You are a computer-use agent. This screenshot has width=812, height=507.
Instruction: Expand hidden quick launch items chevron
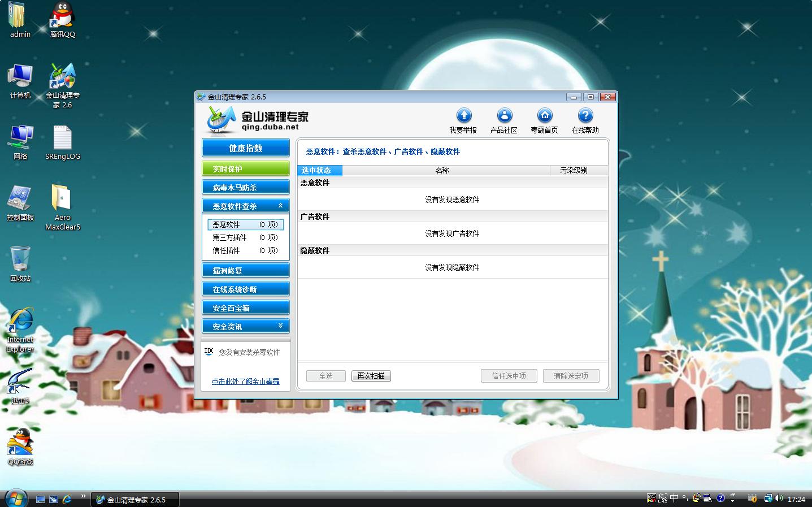click(84, 497)
